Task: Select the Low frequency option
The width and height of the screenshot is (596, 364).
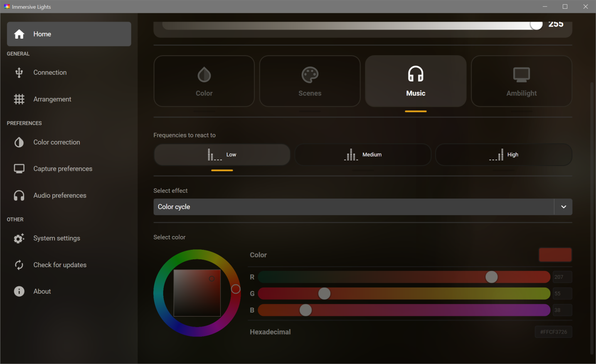Action: click(x=222, y=155)
